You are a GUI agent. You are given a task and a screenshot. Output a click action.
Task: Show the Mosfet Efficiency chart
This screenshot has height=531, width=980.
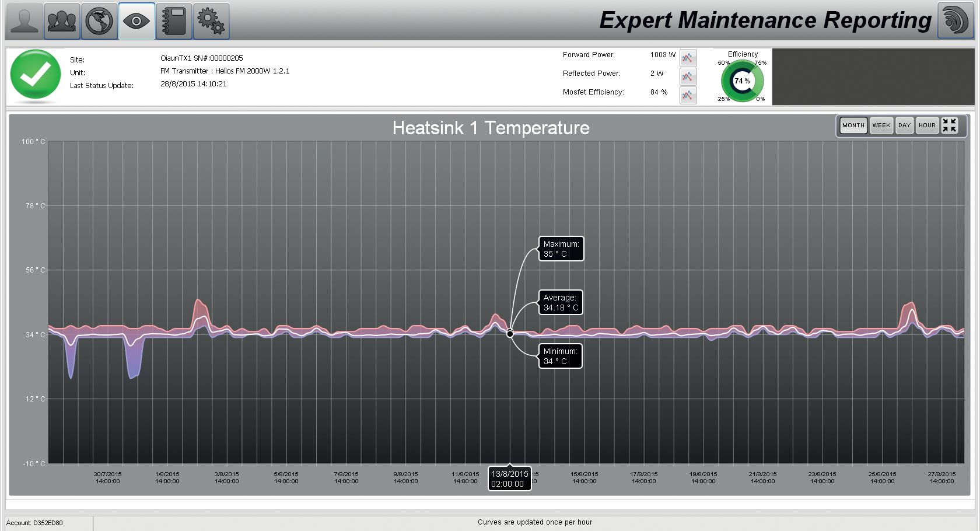click(688, 95)
